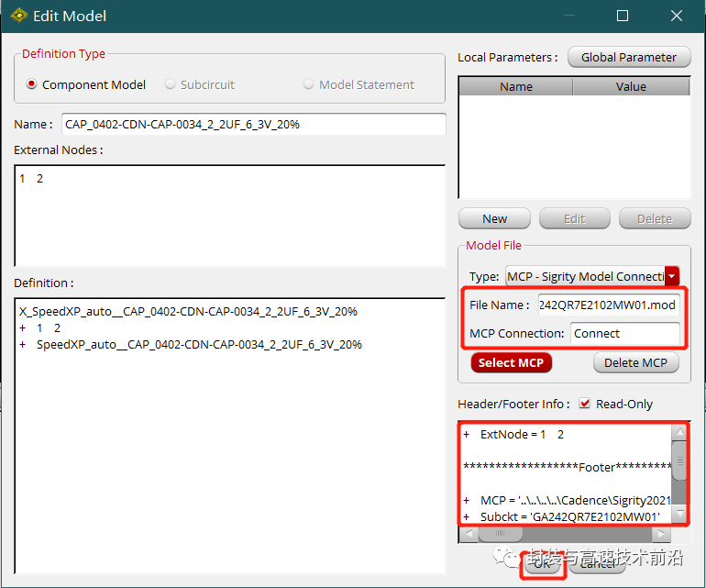
Task: Select the Component Model radio button
Action: click(31, 84)
